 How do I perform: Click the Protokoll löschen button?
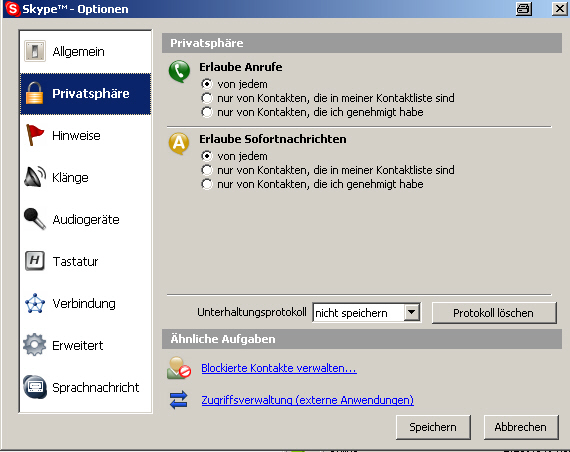494,313
